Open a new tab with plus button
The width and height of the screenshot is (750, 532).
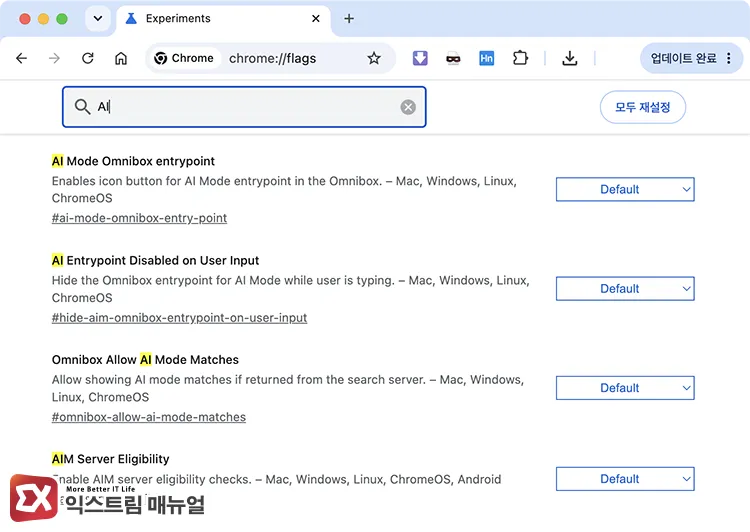349,19
